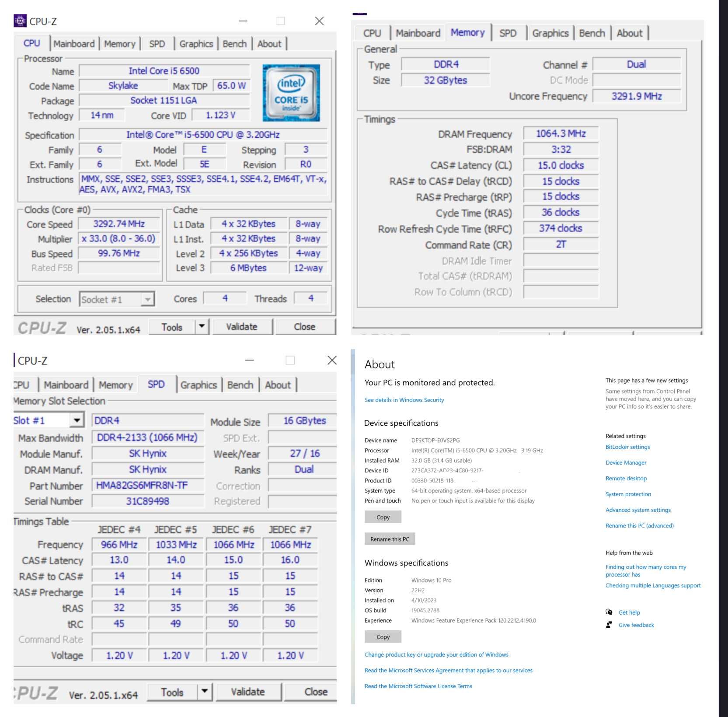Click the DRAM Frequency 1064.3 MHz field

tap(561, 133)
